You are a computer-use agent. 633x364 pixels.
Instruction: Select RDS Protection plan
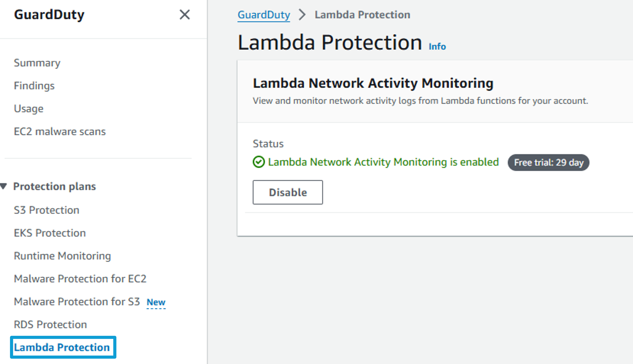tap(50, 324)
